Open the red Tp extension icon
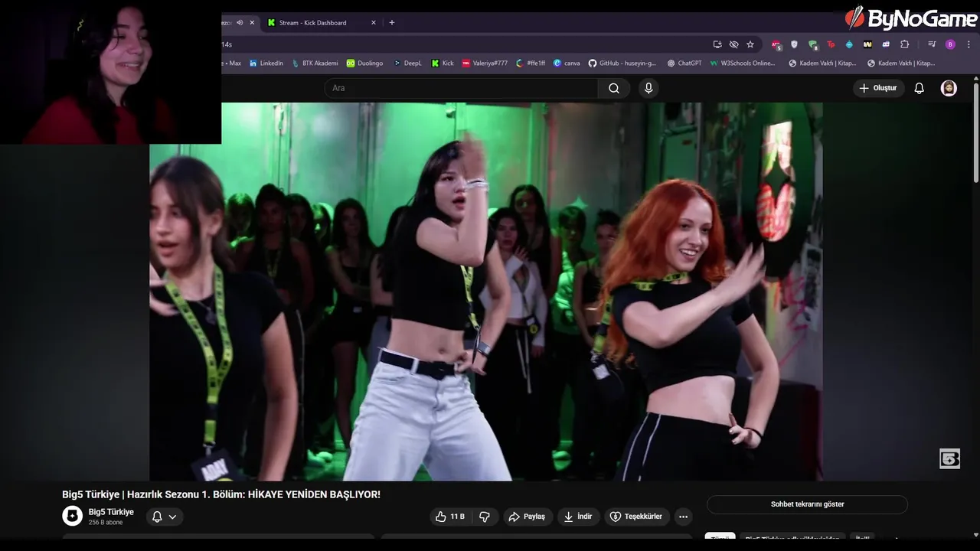 [x=831, y=44]
